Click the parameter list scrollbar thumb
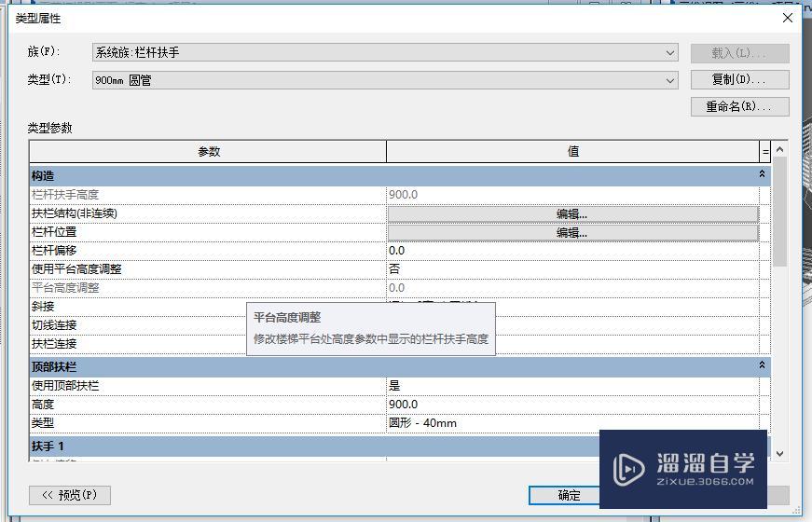The image size is (812, 522). 780,212
